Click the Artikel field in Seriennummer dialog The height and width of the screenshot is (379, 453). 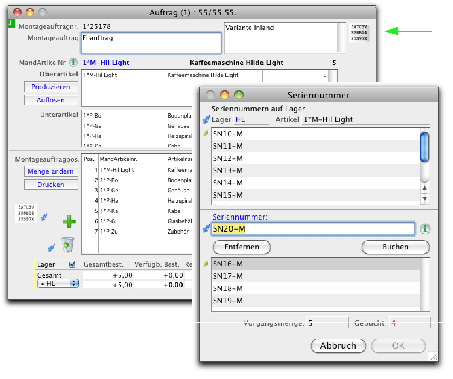[x=366, y=120]
